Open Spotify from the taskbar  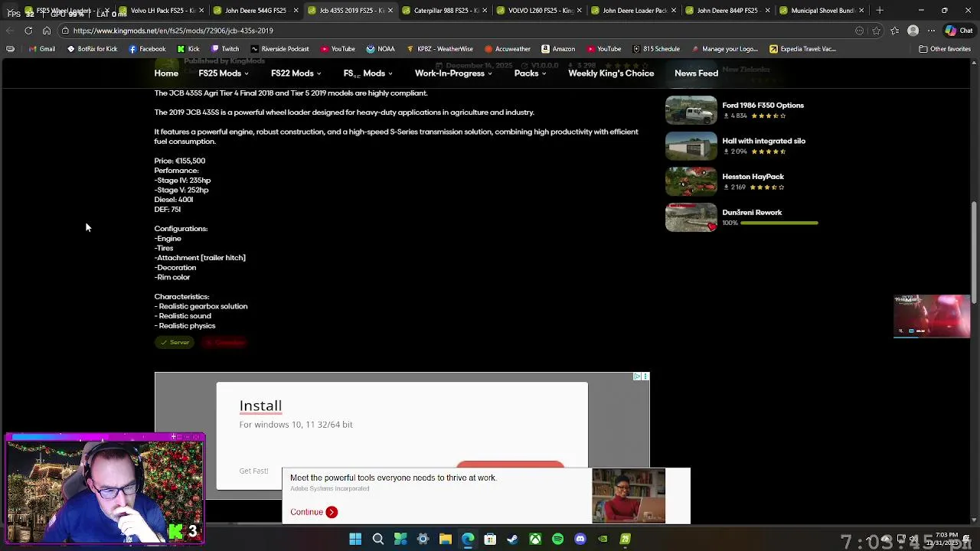(x=557, y=540)
